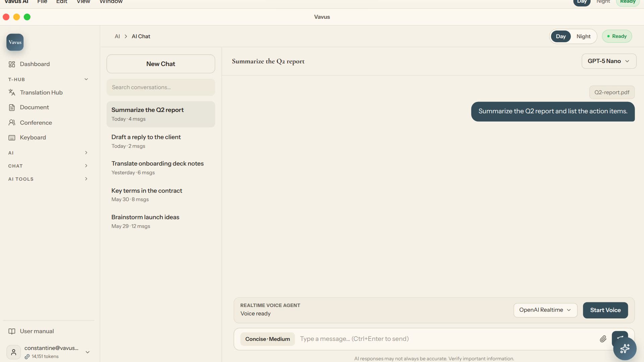Open the Keyboard icon in sidebar
644x362 pixels.
(x=12, y=138)
